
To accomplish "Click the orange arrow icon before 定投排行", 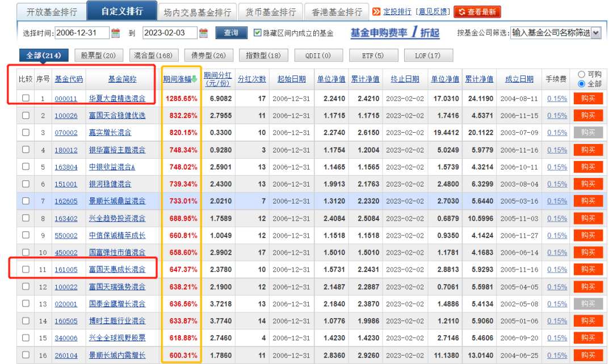I will 376,12.
